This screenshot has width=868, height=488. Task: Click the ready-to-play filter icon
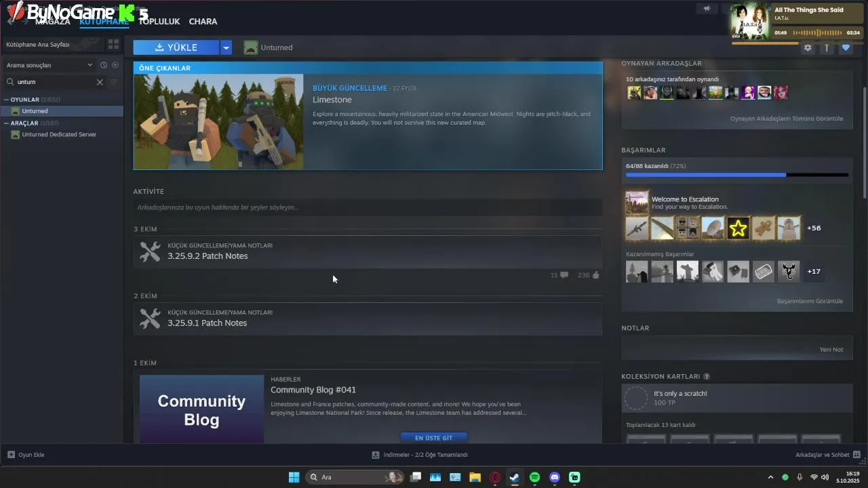tap(115, 65)
